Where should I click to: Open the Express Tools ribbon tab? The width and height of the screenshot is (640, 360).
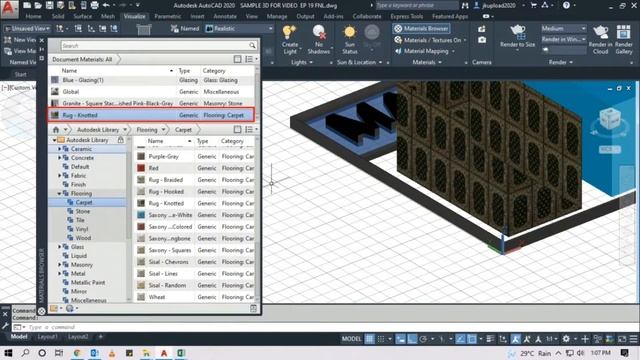(407, 16)
